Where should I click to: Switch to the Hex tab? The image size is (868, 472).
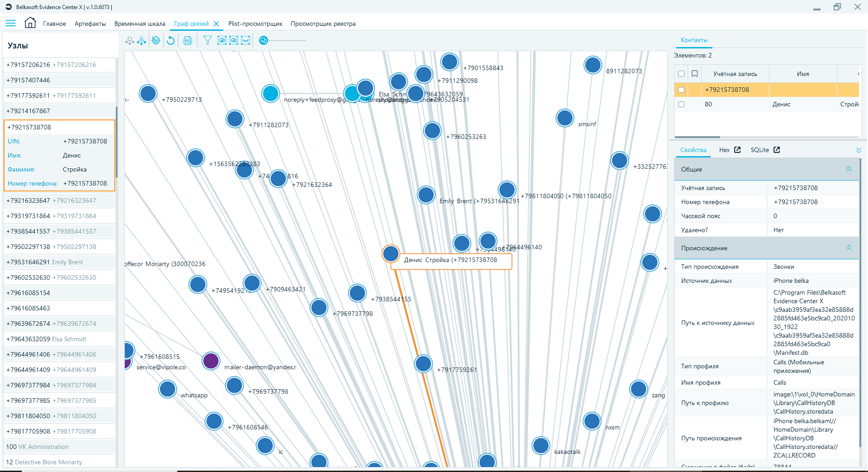(724, 150)
